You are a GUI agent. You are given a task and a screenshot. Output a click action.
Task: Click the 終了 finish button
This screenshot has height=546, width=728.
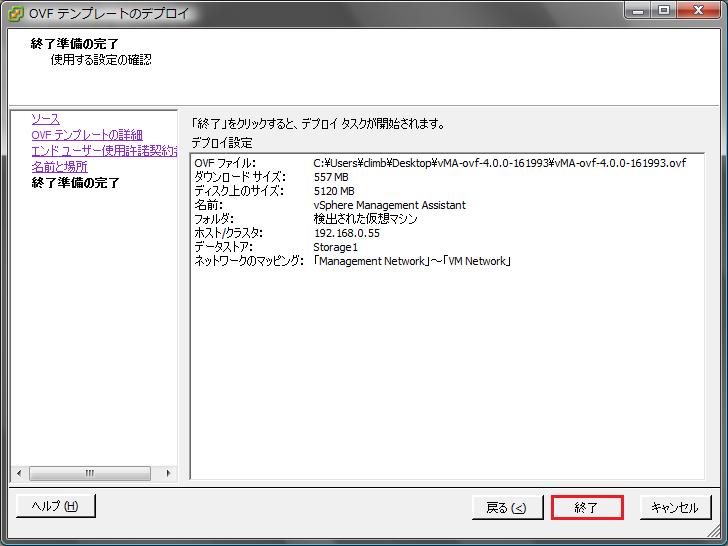[x=587, y=507]
